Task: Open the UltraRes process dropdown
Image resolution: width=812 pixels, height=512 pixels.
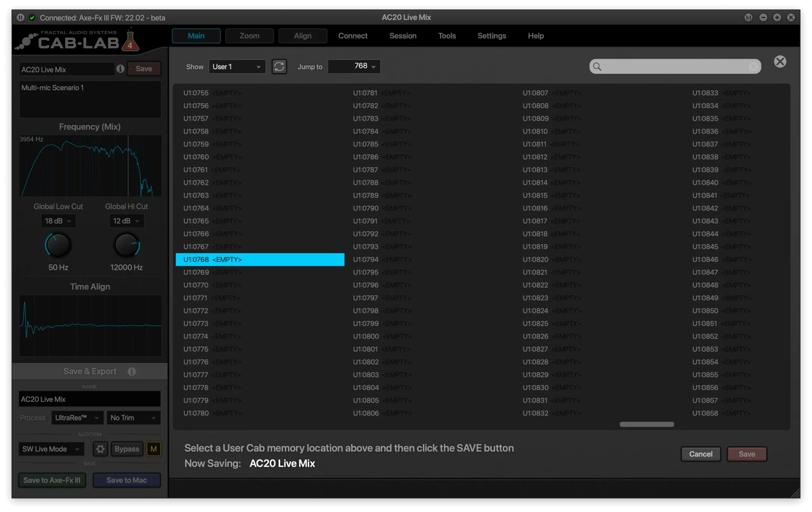Action: pyautogui.click(x=77, y=418)
